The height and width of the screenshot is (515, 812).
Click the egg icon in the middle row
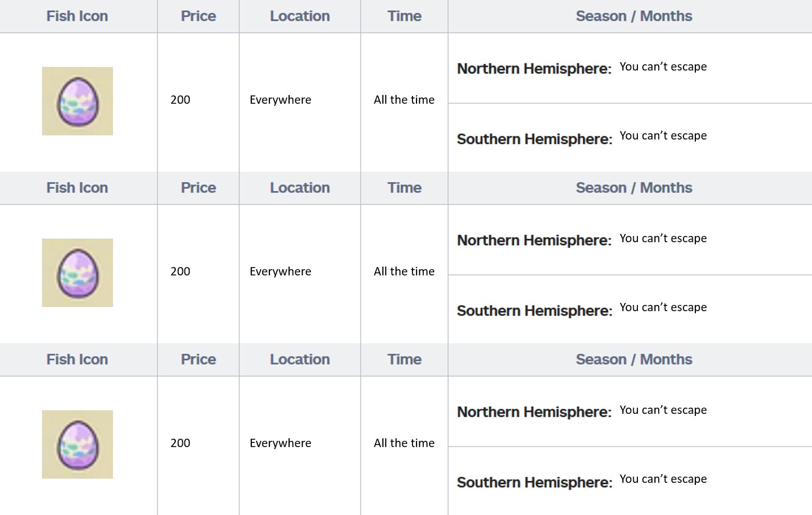click(77, 273)
